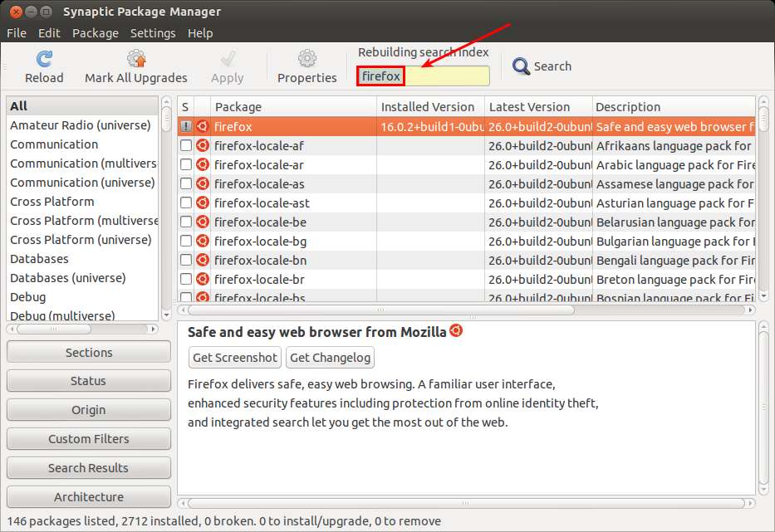
Task: Select Databases (universe) section
Action: (82, 277)
